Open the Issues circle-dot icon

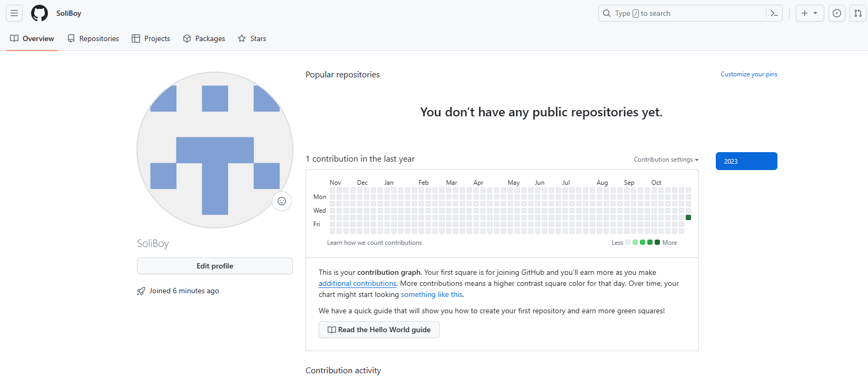[837, 13]
